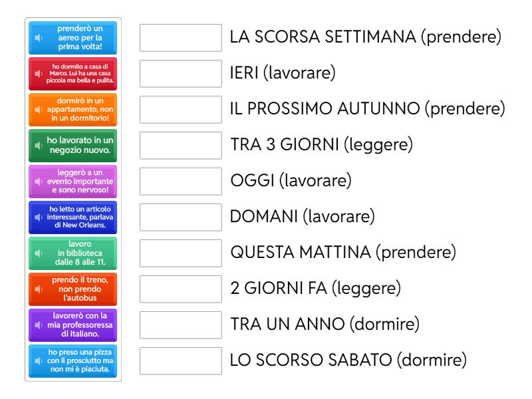
Task: Click the empty box beside 'OGGI (lavorare)'
Action: click(181, 182)
